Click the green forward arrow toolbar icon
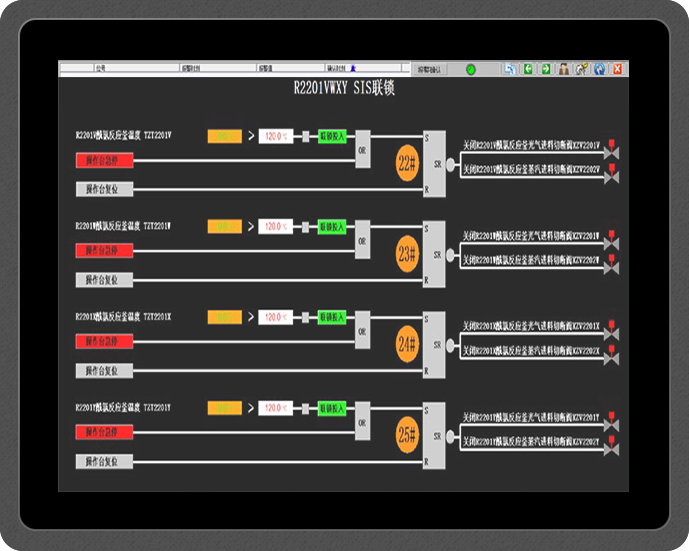Viewport: 689px width, 551px height. 546,69
